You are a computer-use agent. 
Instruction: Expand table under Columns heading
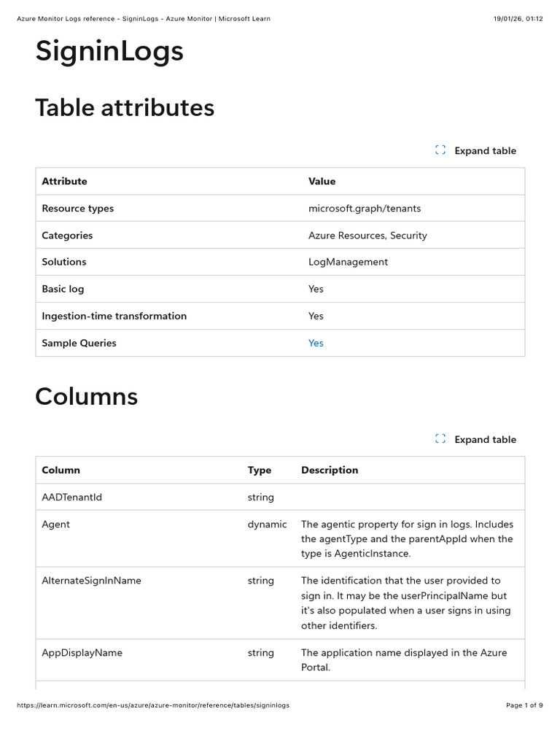coord(485,439)
